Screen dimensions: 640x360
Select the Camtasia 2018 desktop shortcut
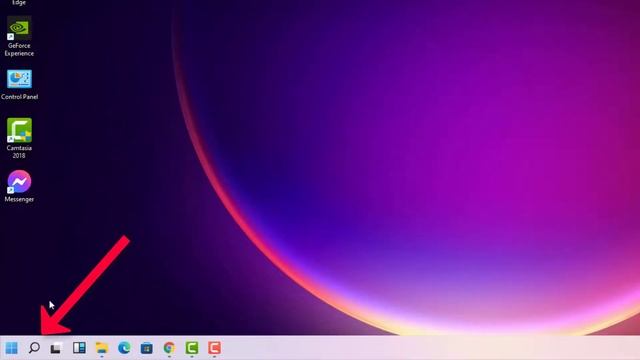click(19, 138)
